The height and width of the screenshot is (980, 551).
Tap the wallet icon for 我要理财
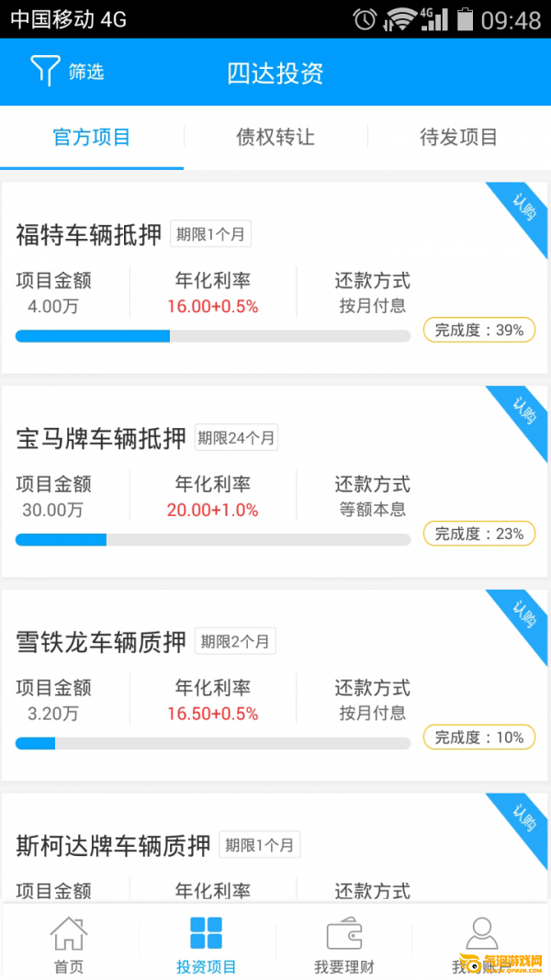coord(344,934)
